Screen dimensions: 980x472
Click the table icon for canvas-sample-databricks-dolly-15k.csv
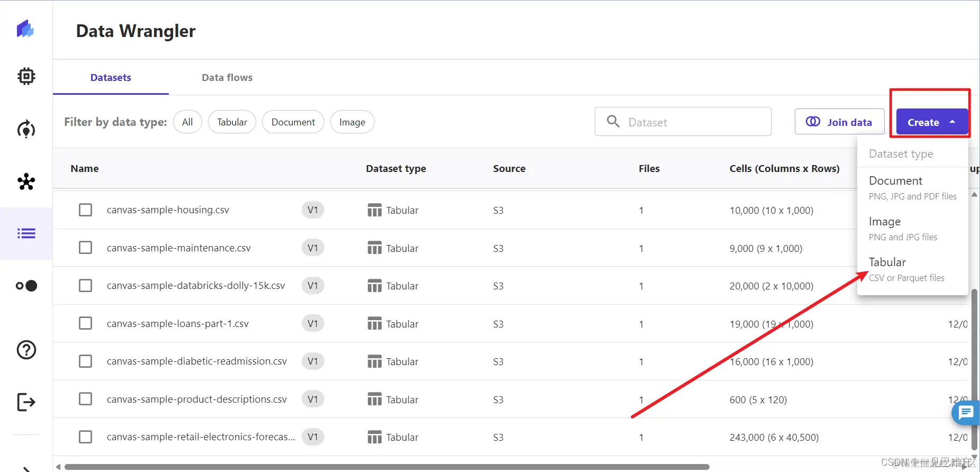pos(375,286)
